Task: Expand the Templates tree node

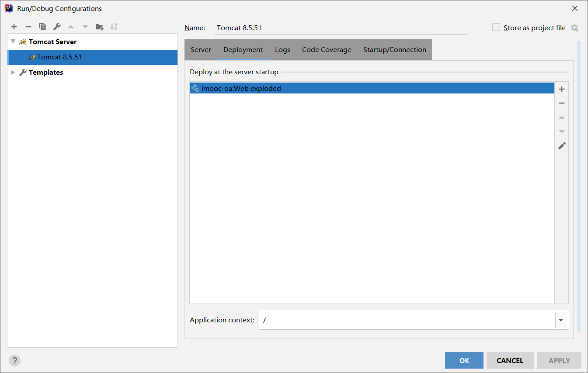Action: pyautogui.click(x=13, y=72)
